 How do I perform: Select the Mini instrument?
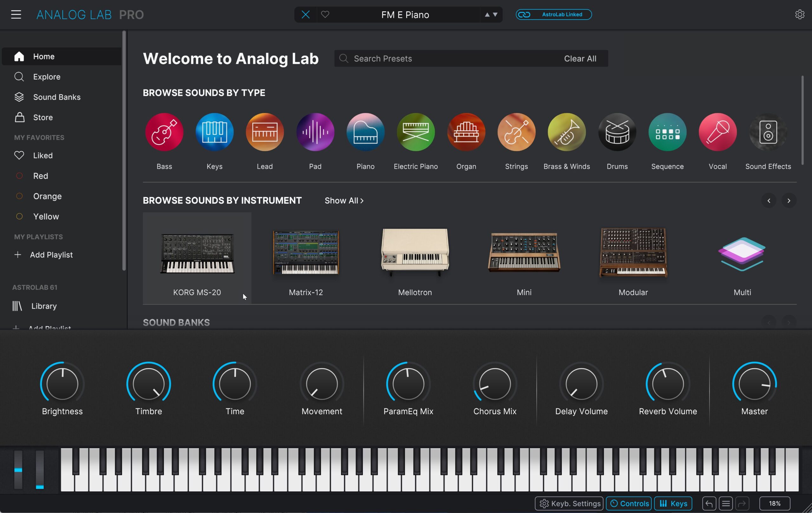pyautogui.click(x=524, y=258)
